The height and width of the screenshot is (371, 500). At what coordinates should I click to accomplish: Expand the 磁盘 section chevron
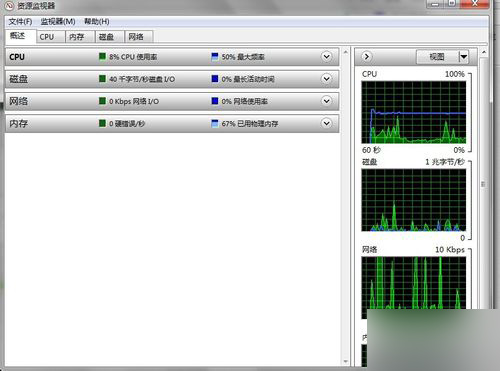[327, 79]
